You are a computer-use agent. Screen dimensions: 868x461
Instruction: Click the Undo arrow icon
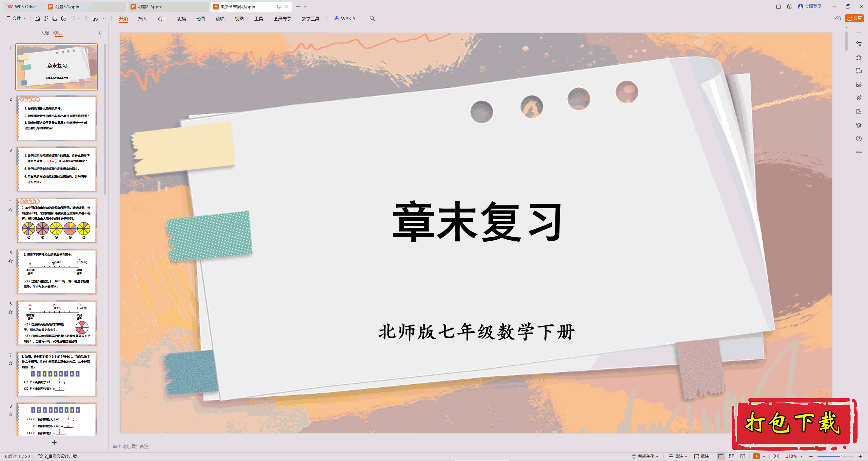pyautogui.click(x=73, y=18)
